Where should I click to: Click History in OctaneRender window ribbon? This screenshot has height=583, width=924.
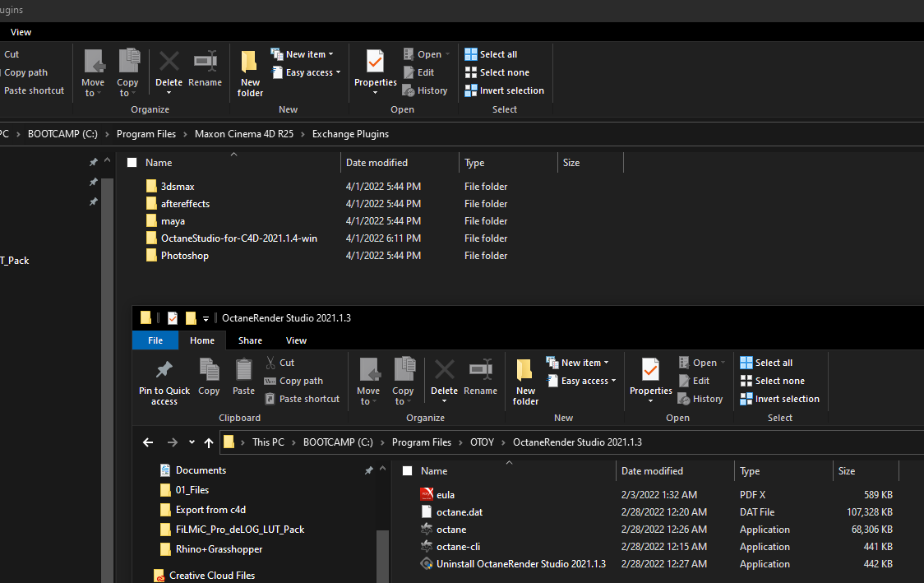700,399
